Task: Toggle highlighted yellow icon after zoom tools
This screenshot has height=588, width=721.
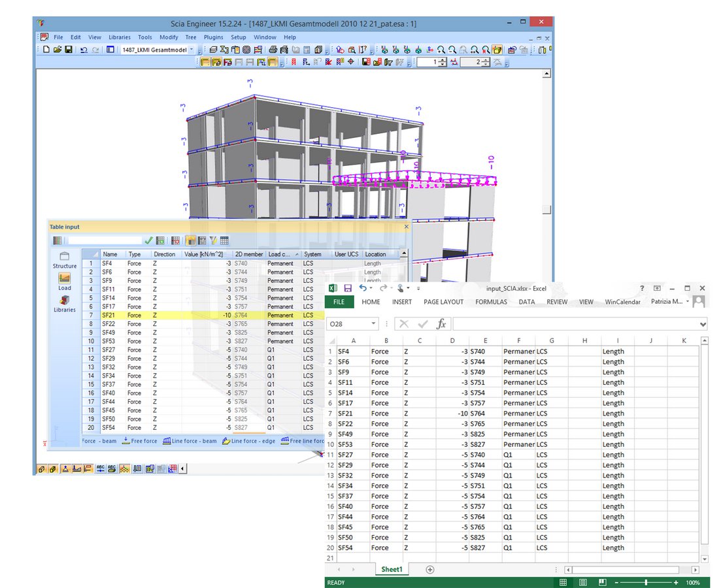Action: (497, 50)
